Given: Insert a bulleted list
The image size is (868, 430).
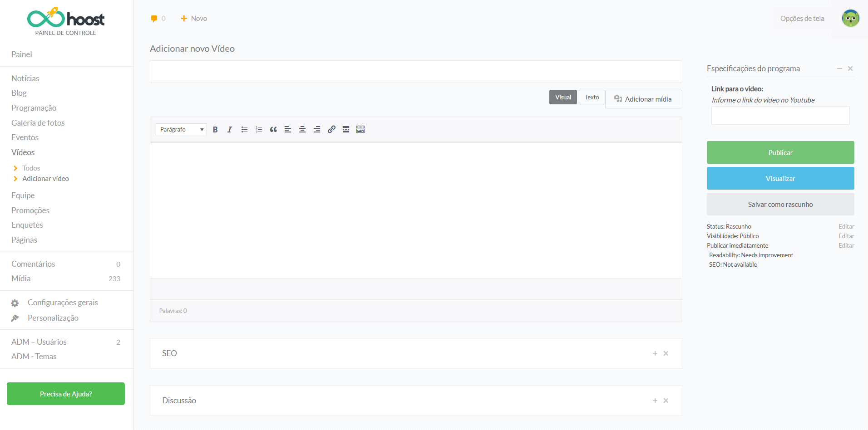Looking at the screenshot, I should coord(244,130).
